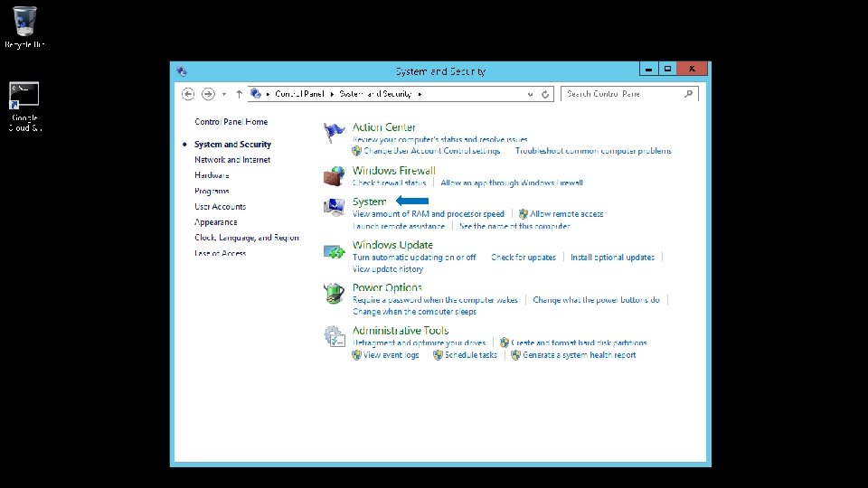Open the Windows Update heading link
The width and height of the screenshot is (868, 488).
coord(392,245)
